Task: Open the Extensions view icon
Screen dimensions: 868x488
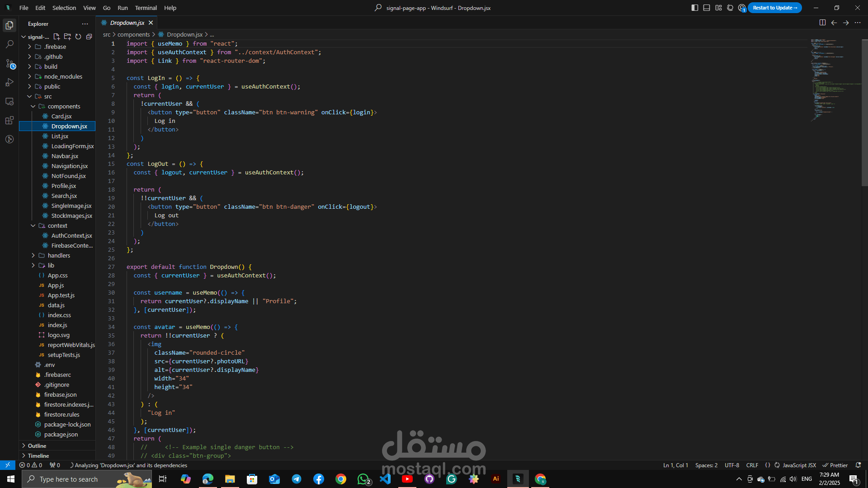Action: [x=9, y=120]
